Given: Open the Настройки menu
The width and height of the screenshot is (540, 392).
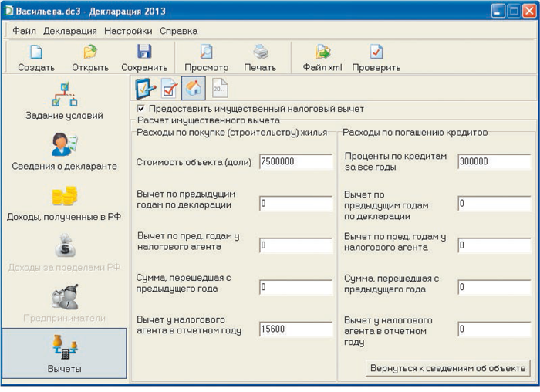Looking at the screenshot, I should (x=129, y=31).
